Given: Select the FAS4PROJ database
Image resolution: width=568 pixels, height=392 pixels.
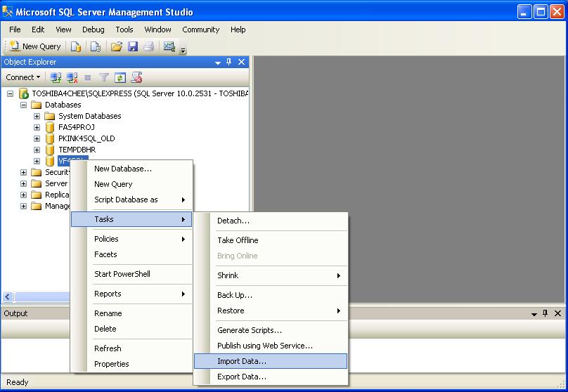Looking at the screenshot, I should pyautogui.click(x=77, y=127).
